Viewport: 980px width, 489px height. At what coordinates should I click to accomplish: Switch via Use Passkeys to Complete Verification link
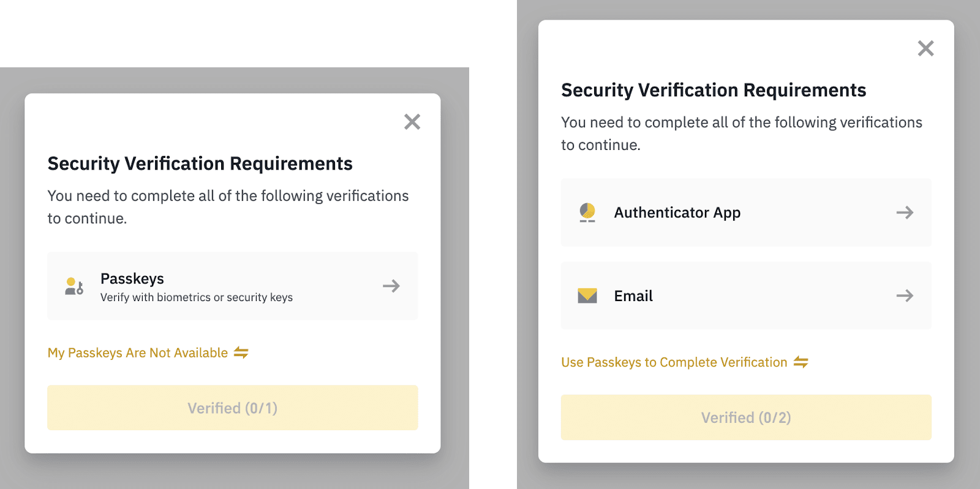(674, 362)
